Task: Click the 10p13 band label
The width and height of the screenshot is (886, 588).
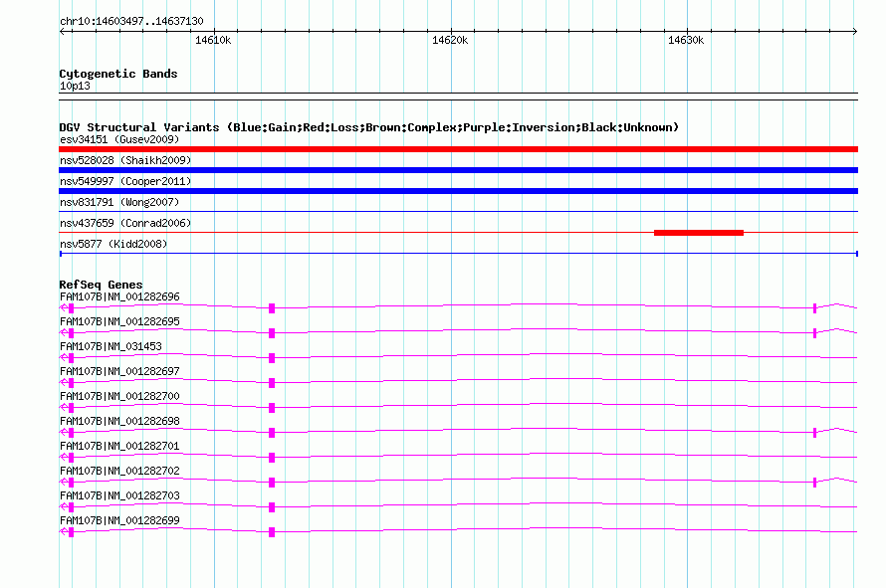Action: pos(75,86)
